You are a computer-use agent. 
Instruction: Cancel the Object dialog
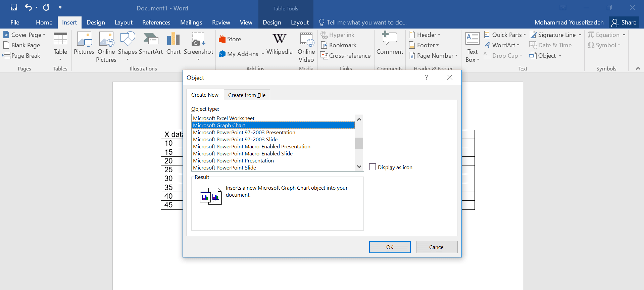pos(437,247)
